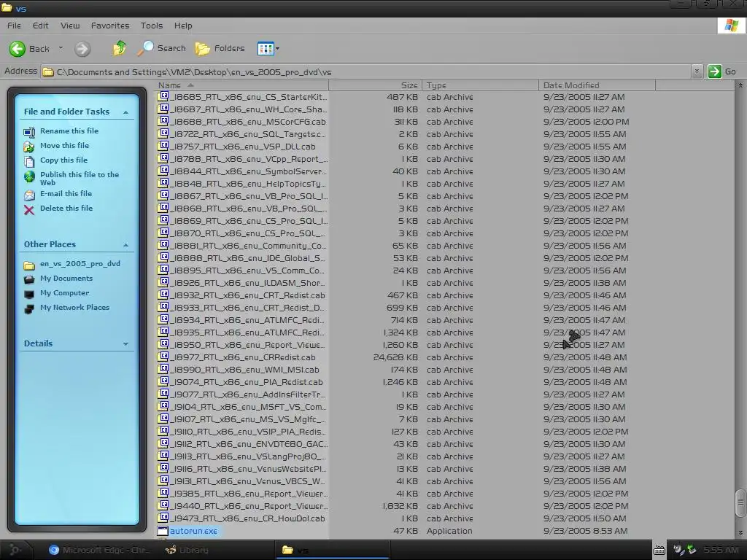
Task: Select _18990_RTL_x86_enu_WMI_MSI.cab file name
Action: (244, 370)
